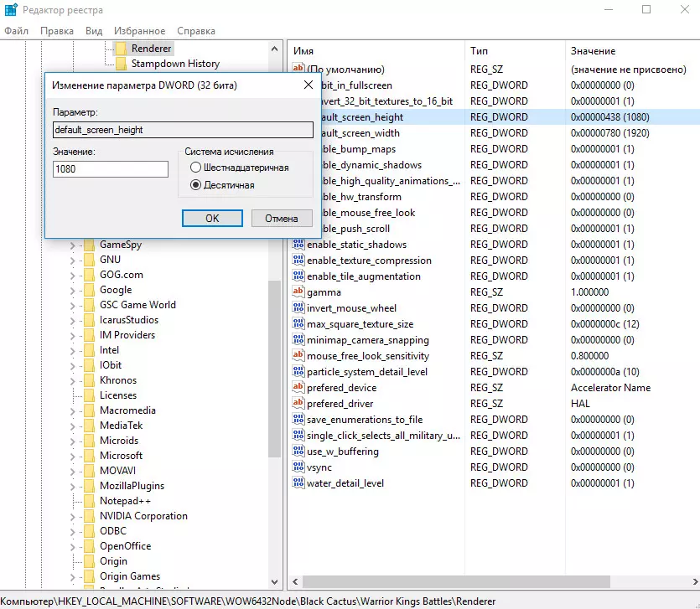Click the tree pane vertical scrollbar thumb
This screenshot has width=700, height=609.
[x=274, y=369]
